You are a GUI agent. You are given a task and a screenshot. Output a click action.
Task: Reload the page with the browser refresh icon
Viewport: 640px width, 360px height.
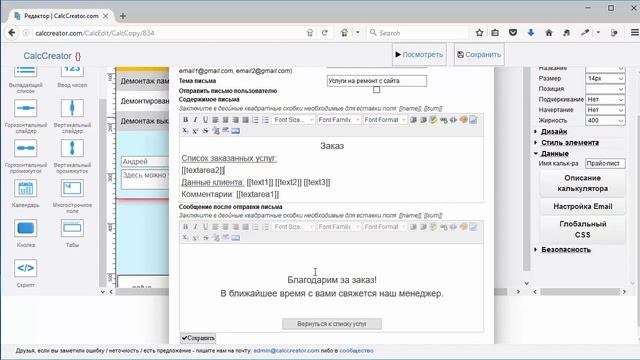pyautogui.click(x=325, y=33)
